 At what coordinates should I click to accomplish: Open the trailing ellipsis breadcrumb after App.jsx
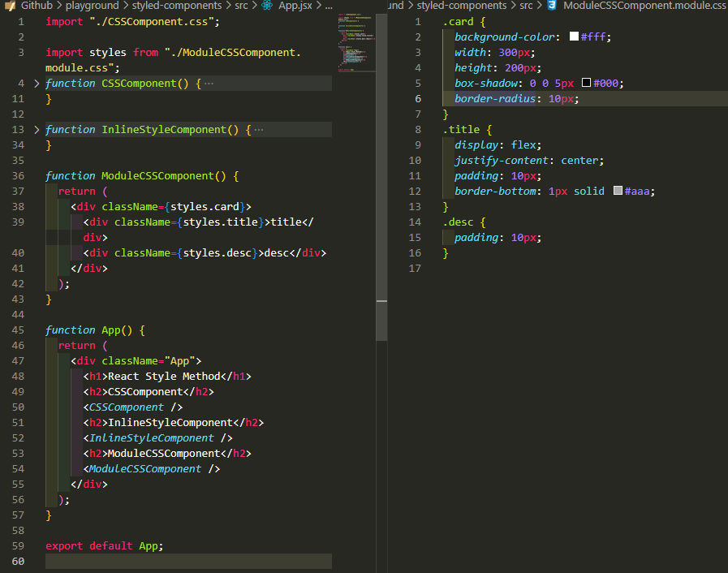pos(329,6)
